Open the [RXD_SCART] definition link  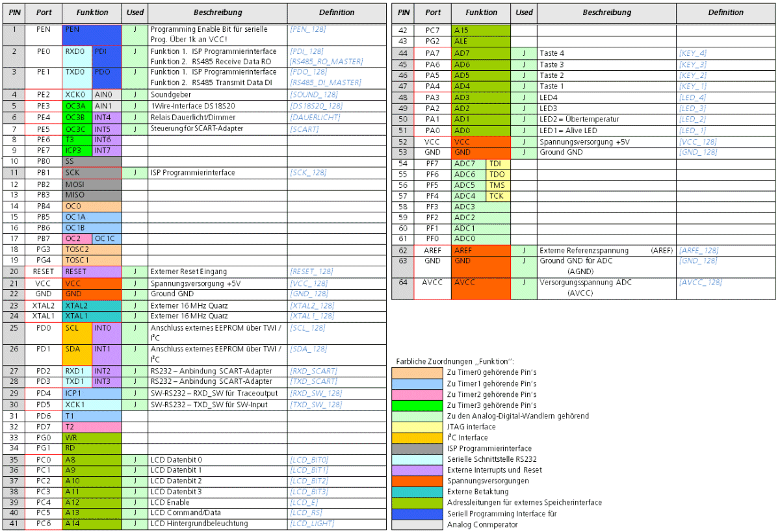click(313, 371)
